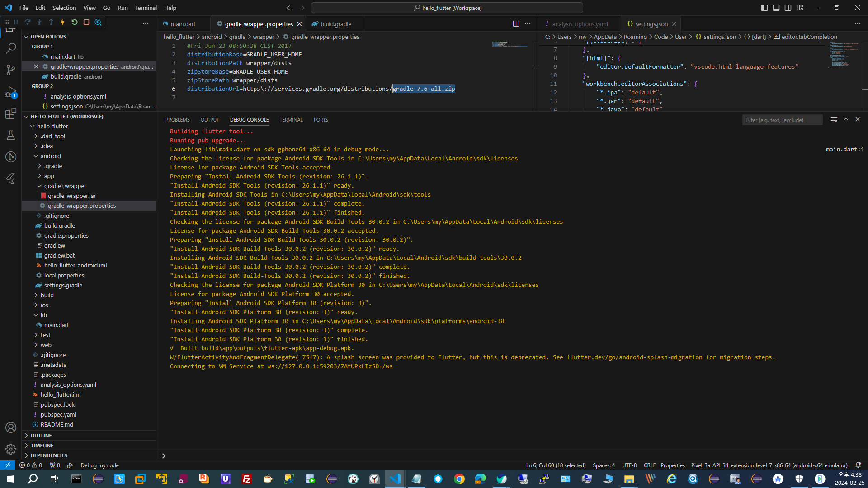Viewport: 868px width, 488px height.
Task: Change Spaces: 4 indentation setting
Action: (604, 465)
